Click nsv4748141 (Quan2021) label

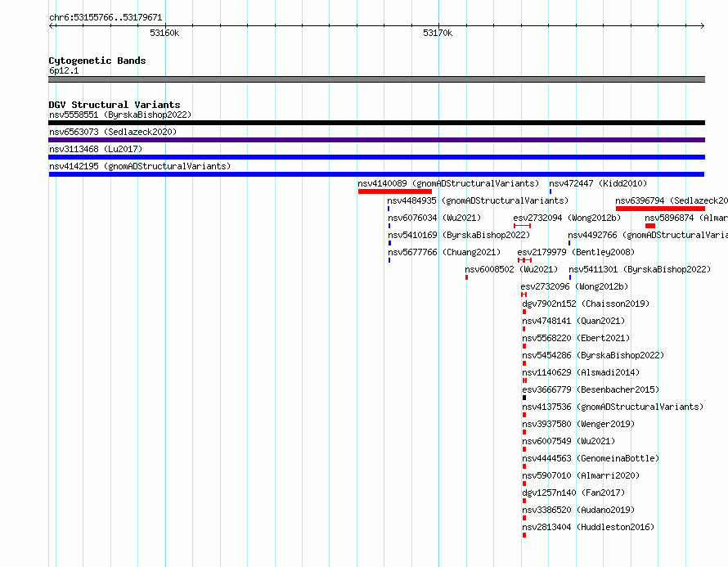573,321
